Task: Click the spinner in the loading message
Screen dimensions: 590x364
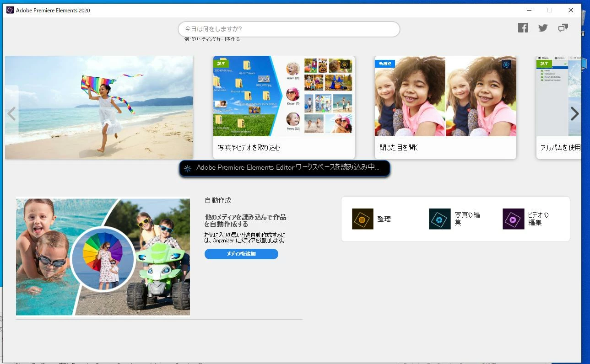Action: [x=187, y=168]
